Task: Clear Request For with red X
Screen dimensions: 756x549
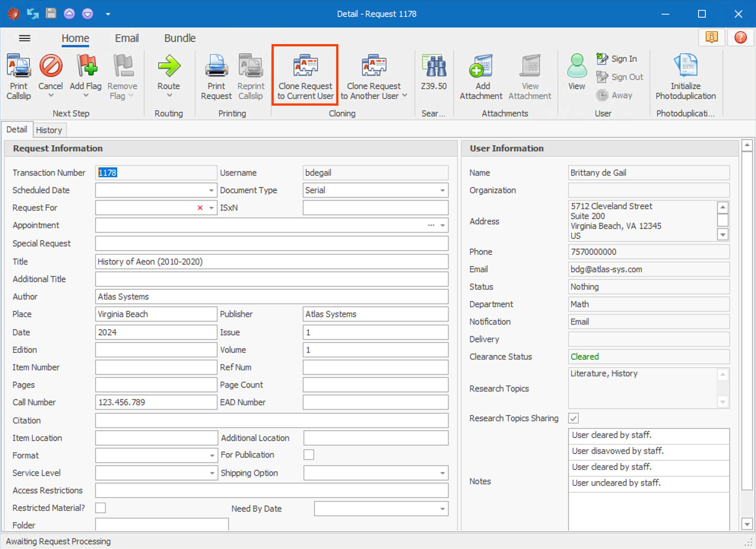Action: [200, 208]
